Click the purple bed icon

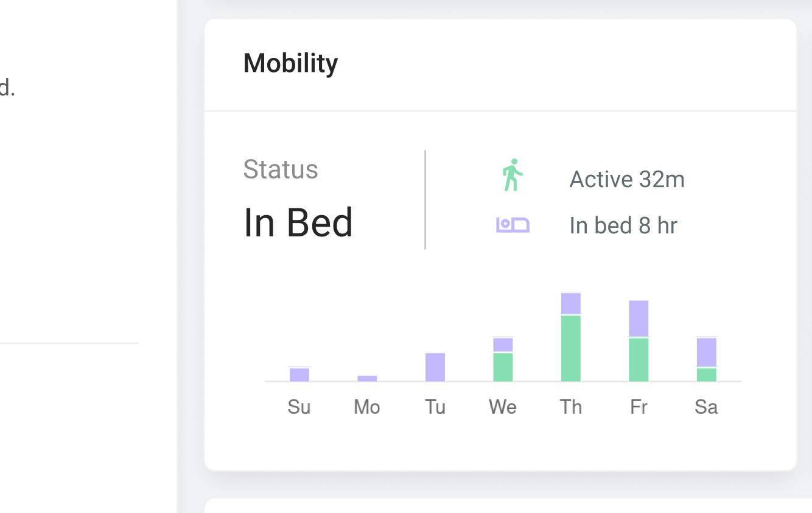513,225
